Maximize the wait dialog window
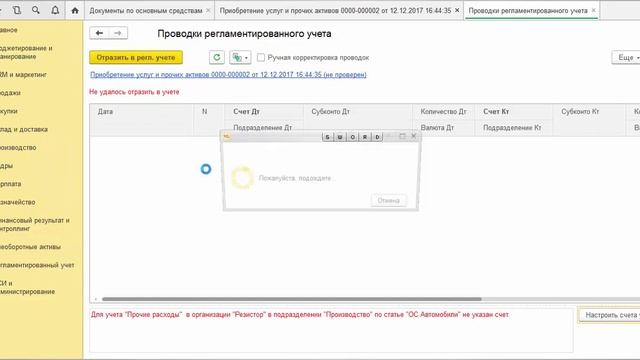The width and height of the screenshot is (640, 360). click(x=402, y=136)
